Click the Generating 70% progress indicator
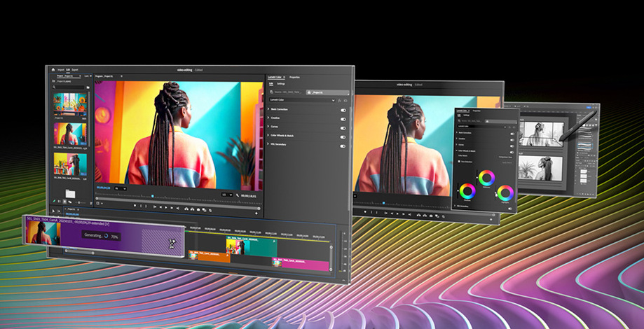The image size is (644, 329). 101,236
